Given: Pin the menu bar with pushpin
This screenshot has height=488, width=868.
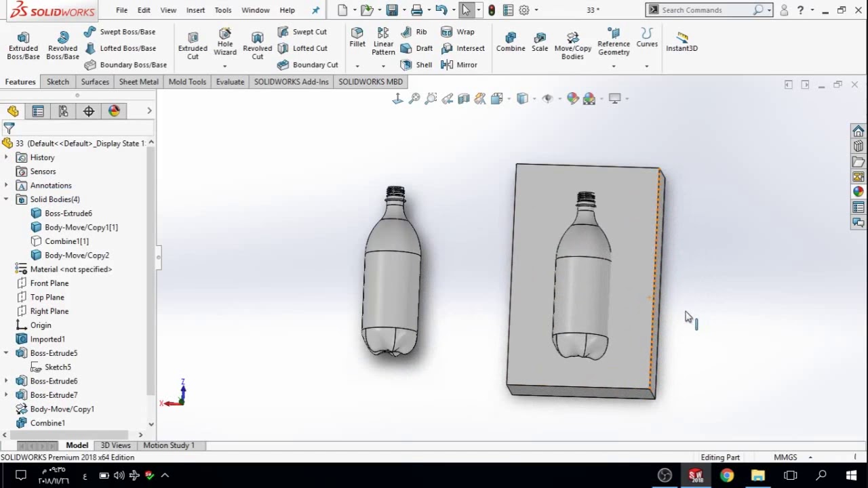Looking at the screenshot, I should [315, 10].
